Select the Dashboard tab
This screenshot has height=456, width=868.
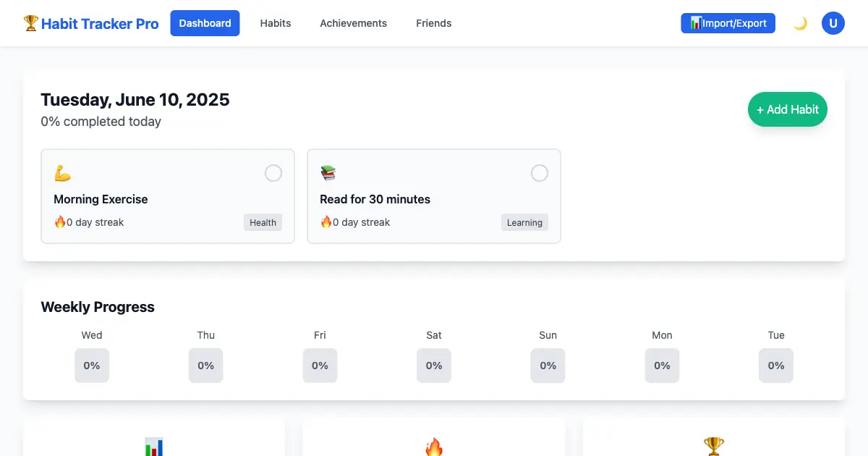(x=205, y=23)
